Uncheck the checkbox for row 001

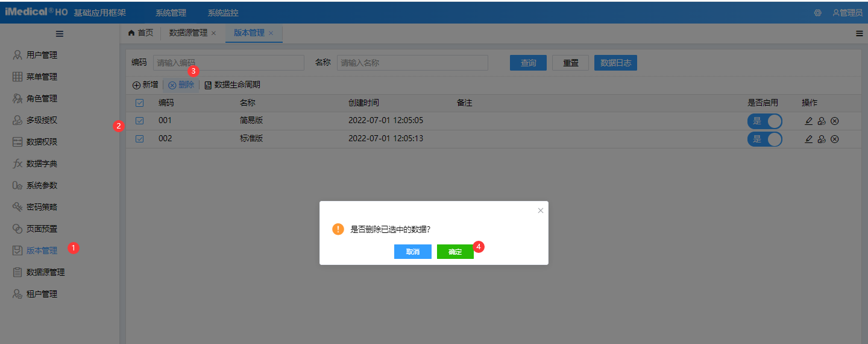(140, 121)
